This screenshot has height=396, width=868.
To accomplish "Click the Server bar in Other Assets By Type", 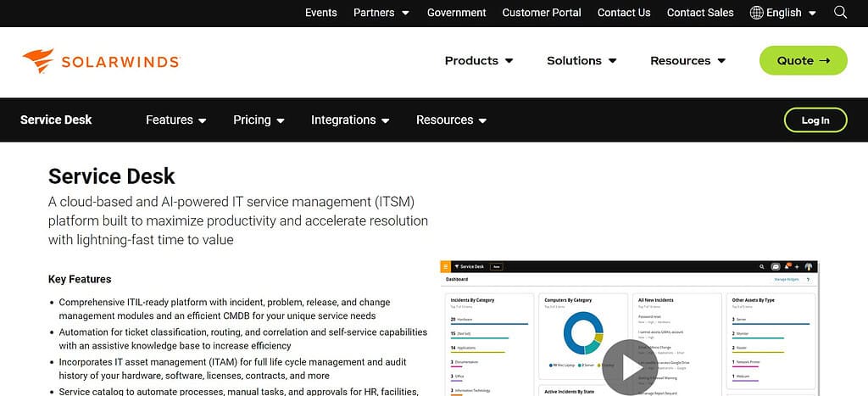I will (771, 324).
